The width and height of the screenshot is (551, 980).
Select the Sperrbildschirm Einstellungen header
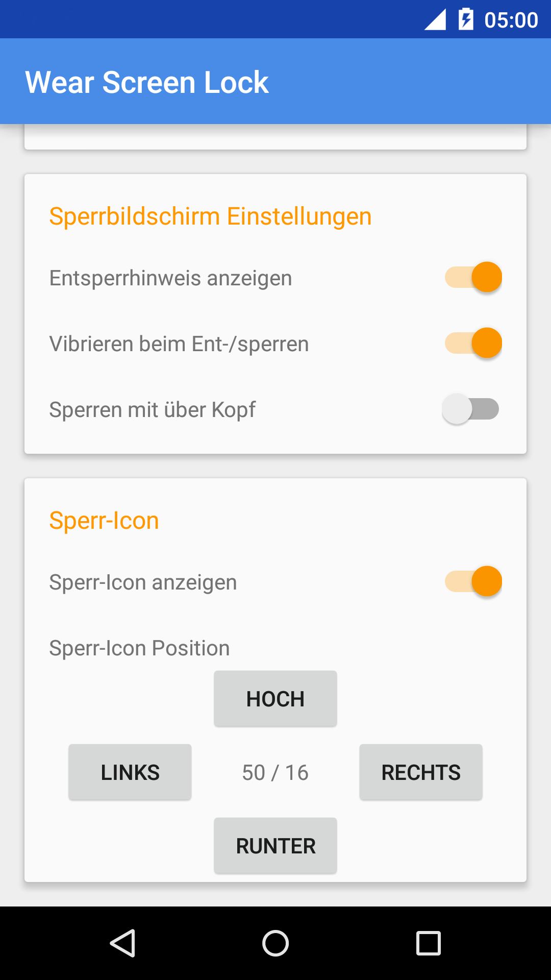[x=210, y=216]
